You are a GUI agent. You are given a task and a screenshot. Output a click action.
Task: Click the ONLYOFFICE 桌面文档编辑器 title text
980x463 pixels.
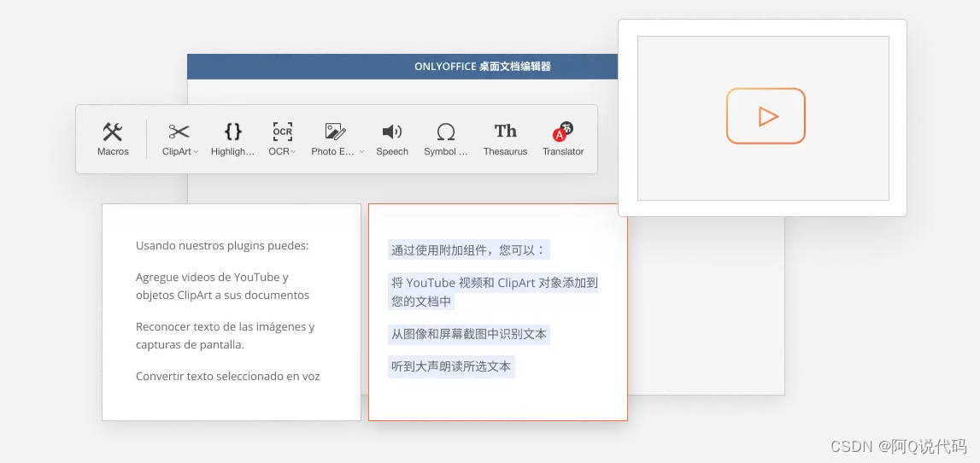(483, 67)
